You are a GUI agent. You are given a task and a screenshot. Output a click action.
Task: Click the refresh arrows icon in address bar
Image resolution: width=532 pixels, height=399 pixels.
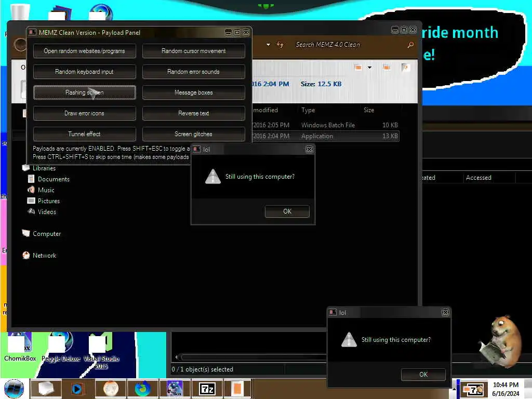[x=280, y=45]
